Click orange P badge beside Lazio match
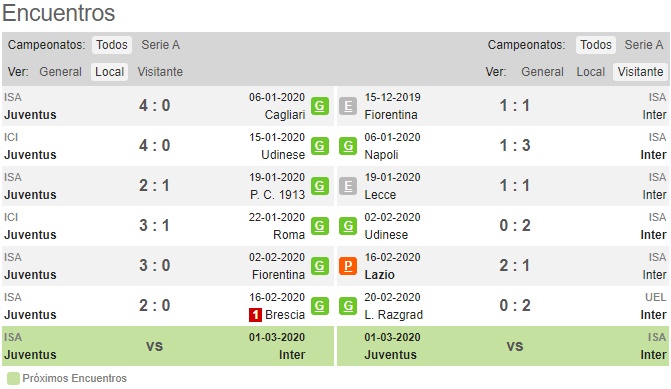This screenshot has width=671, height=389. click(348, 266)
